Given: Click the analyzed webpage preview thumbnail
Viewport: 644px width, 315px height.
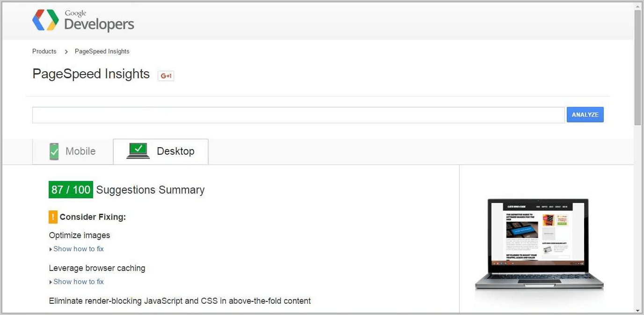Looking at the screenshot, I should [537, 244].
